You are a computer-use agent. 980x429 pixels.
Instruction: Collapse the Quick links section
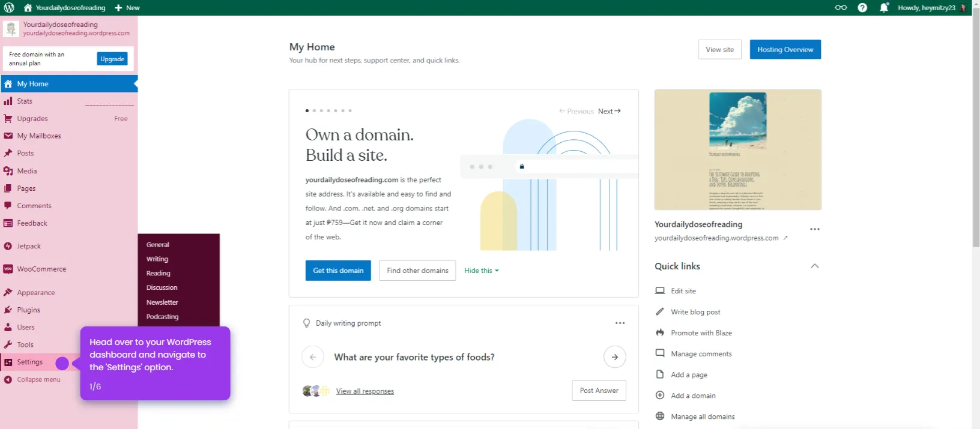(x=815, y=266)
